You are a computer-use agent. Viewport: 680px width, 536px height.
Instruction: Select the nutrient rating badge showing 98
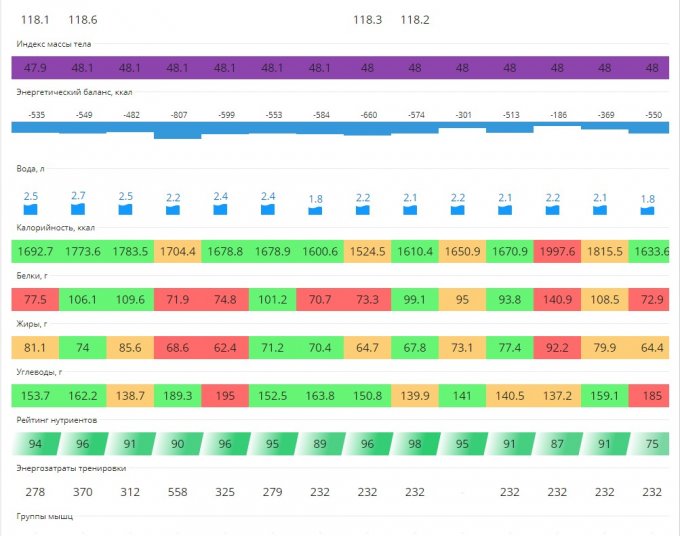[x=415, y=443]
